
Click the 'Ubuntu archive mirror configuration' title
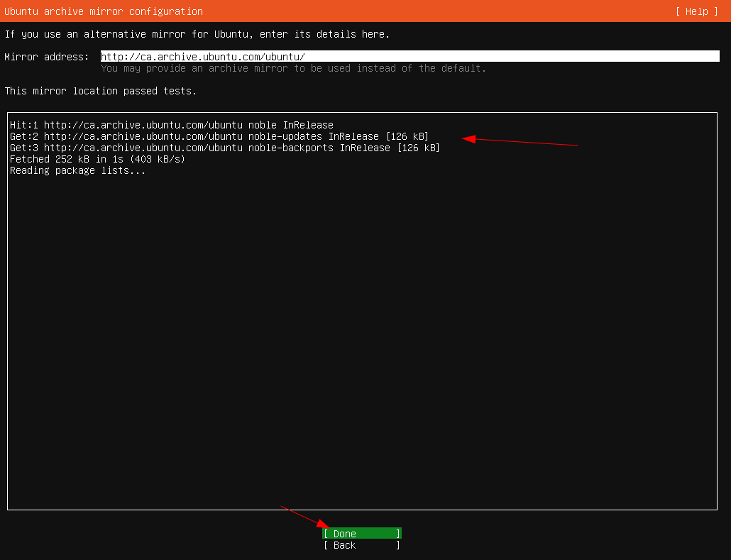click(x=104, y=11)
